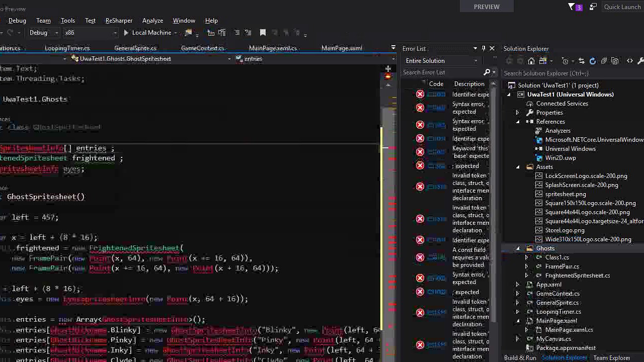Pin the Error List panel
Viewport: 644px width, 362px height.
(484, 49)
